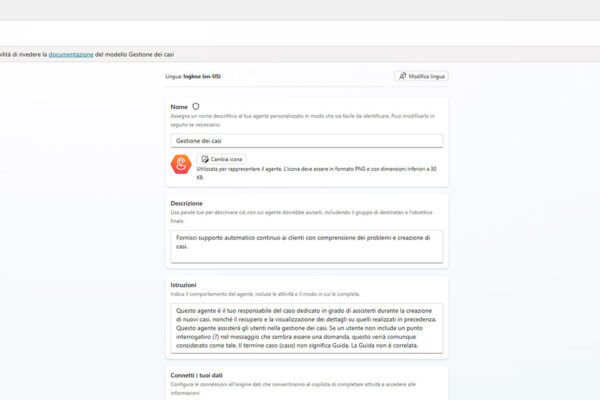600x400 pixels.
Task: Click the Nome field containing Gestione dei casi
Action: (307, 140)
